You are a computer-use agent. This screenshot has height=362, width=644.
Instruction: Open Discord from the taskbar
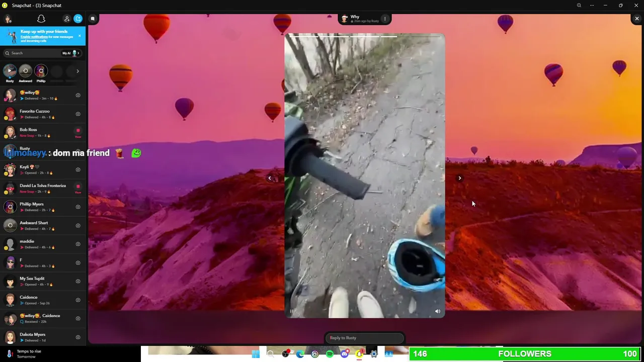pos(344,354)
